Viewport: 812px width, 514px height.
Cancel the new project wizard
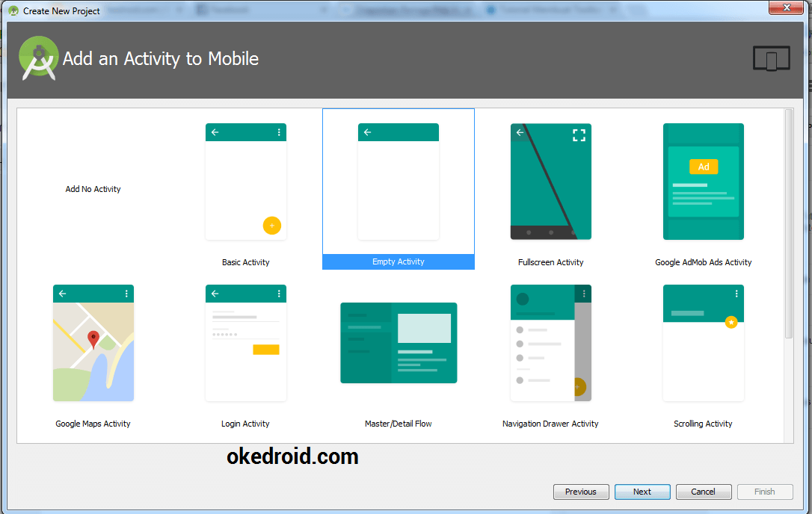point(704,492)
